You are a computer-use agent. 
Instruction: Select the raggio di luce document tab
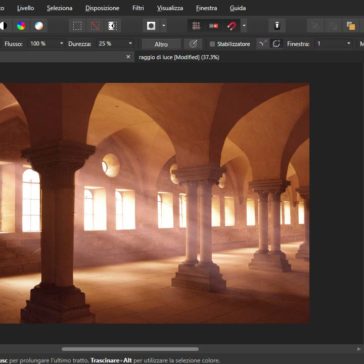click(x=179, y=57)
